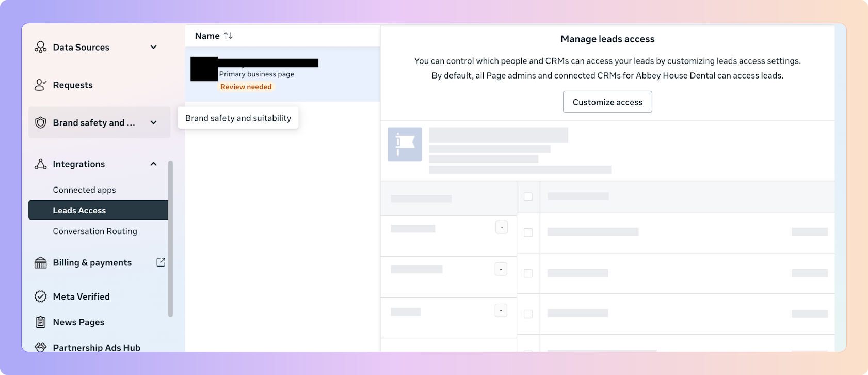This screenshot has height=375, width=868.
Task: Expand the Brand safety and suitability chevron
Action: point(153,122)
